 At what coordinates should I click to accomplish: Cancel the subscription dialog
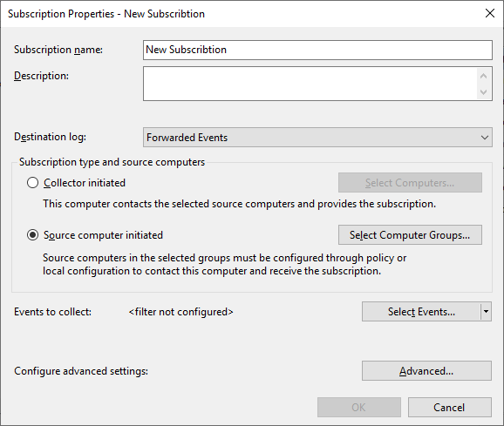tap(450, 408)
